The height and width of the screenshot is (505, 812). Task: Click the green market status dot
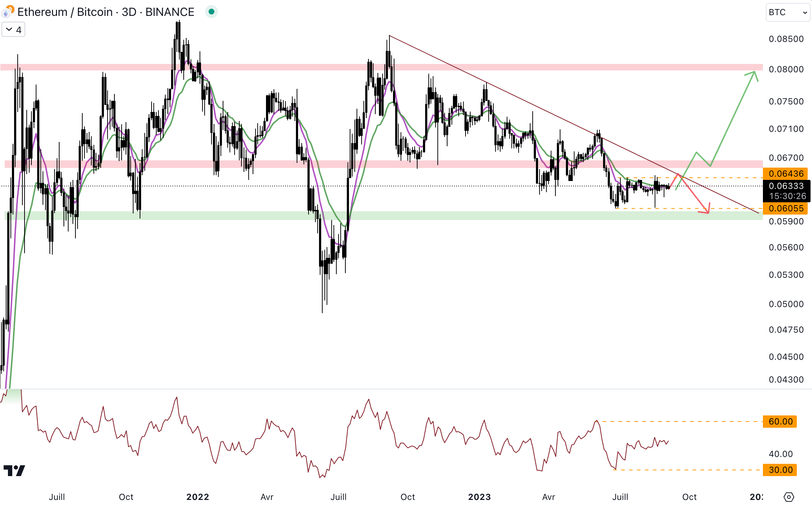coord(211,12)
